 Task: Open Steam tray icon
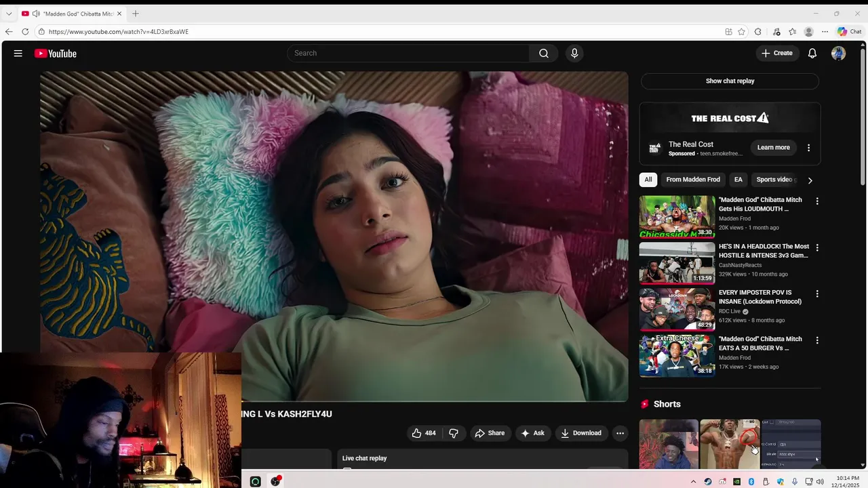[708, 482]
